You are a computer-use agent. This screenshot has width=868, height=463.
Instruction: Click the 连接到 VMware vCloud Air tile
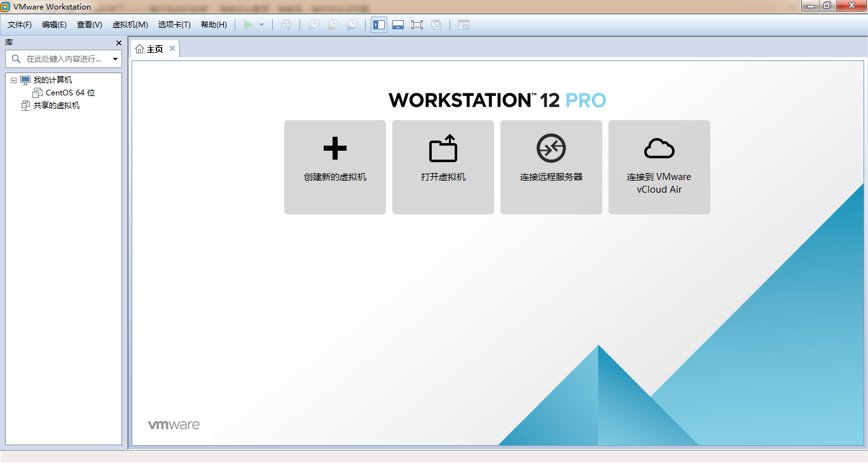(x=659, y=167)
